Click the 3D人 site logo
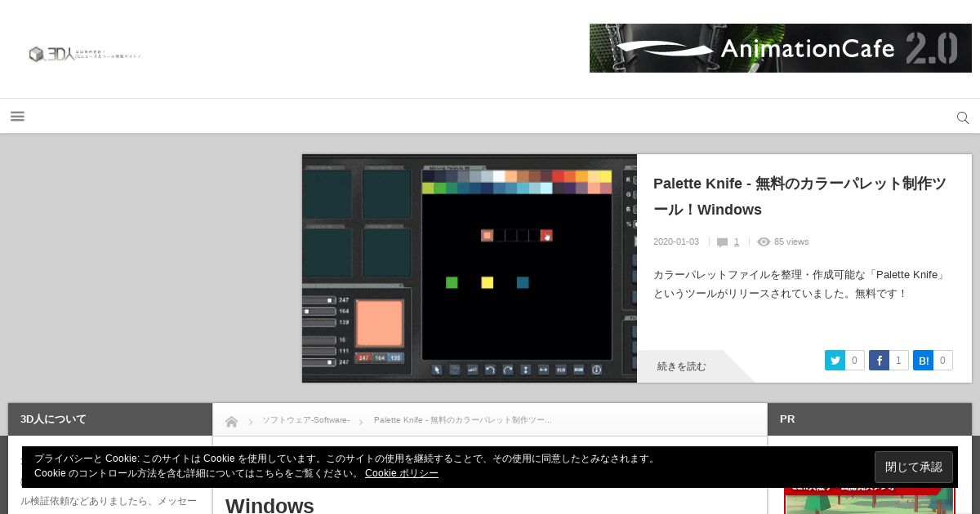 (86, 55)
